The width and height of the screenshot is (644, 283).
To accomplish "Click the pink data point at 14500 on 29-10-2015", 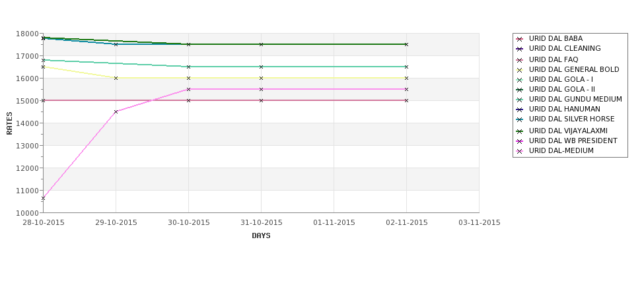I will pyautogui.click(x=116, y=111).
